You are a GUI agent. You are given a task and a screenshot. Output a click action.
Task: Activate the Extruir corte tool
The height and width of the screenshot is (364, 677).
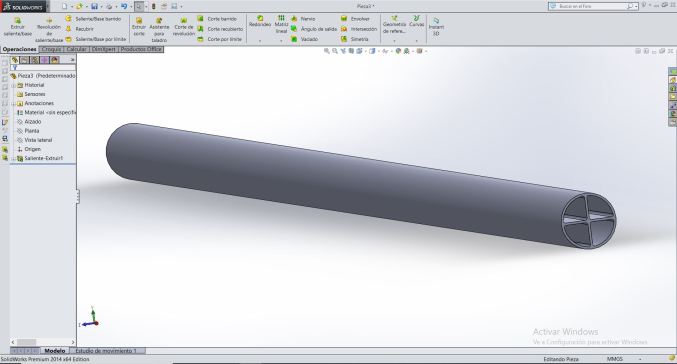[x=139, y=27]
